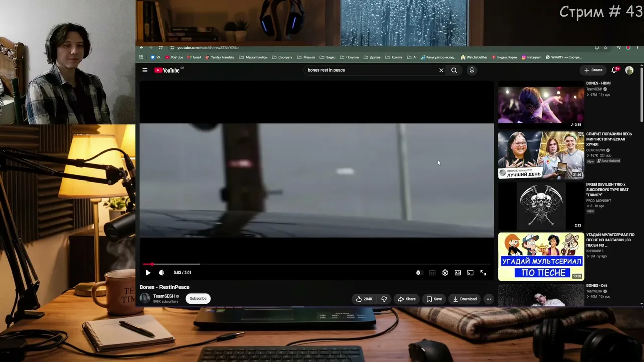Open the Яндекс Карты bookmark
This screenshot has width=644, height=362.
coord(505,57)
